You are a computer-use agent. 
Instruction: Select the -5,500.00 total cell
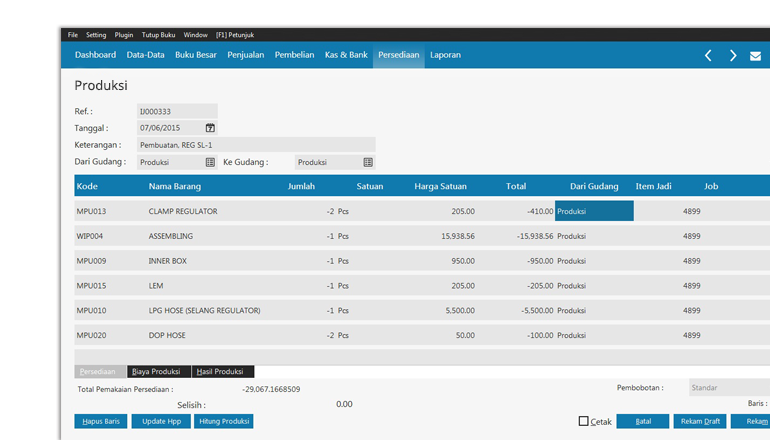(x=537, y=310)
